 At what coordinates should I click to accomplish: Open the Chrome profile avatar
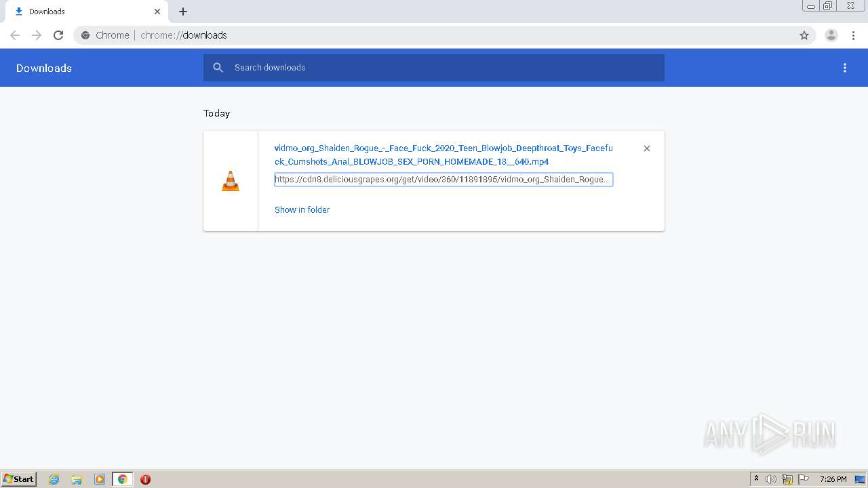(x=831, y=35)
